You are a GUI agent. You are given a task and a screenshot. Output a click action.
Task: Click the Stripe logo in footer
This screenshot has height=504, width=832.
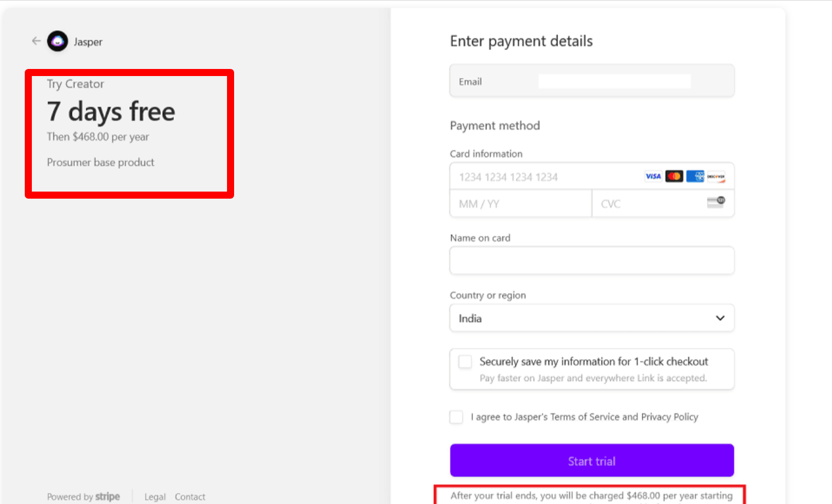(x=107, y=496)
